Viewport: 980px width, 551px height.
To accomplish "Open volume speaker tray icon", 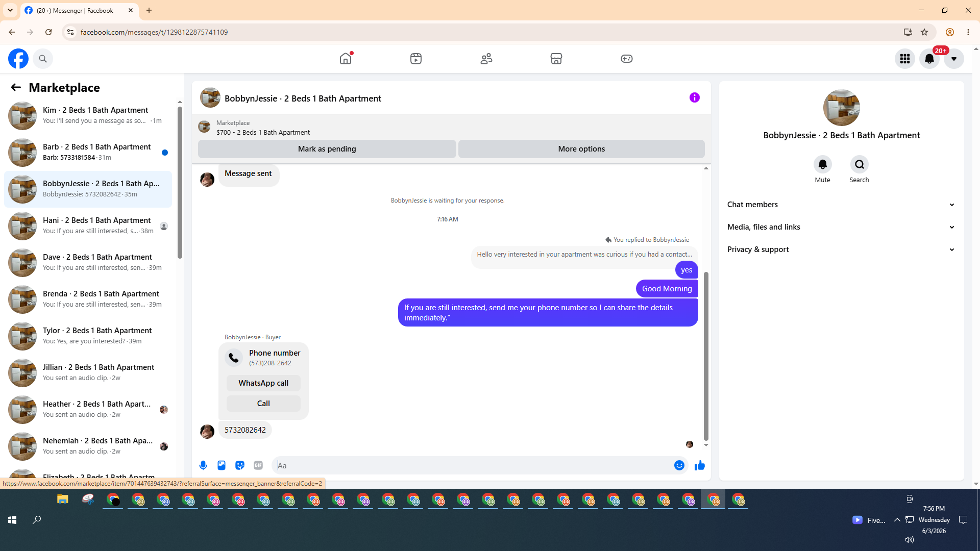I will click(x=910, y=540).
